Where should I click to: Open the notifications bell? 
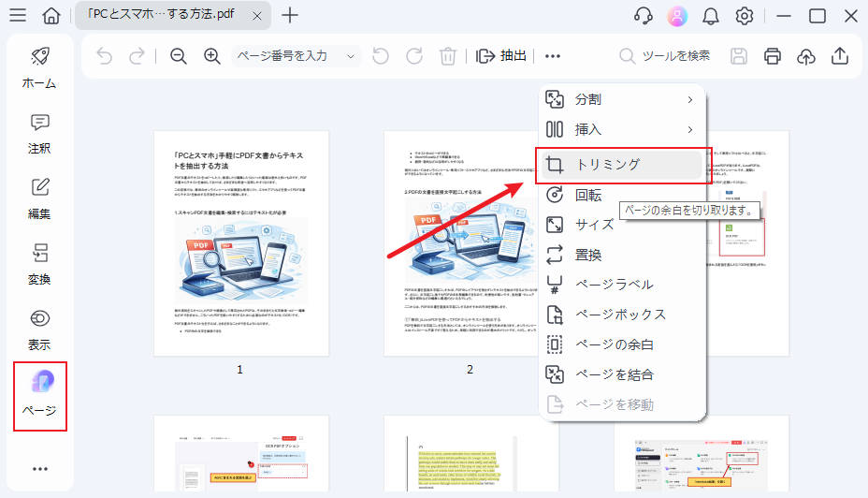coord(711,16)
